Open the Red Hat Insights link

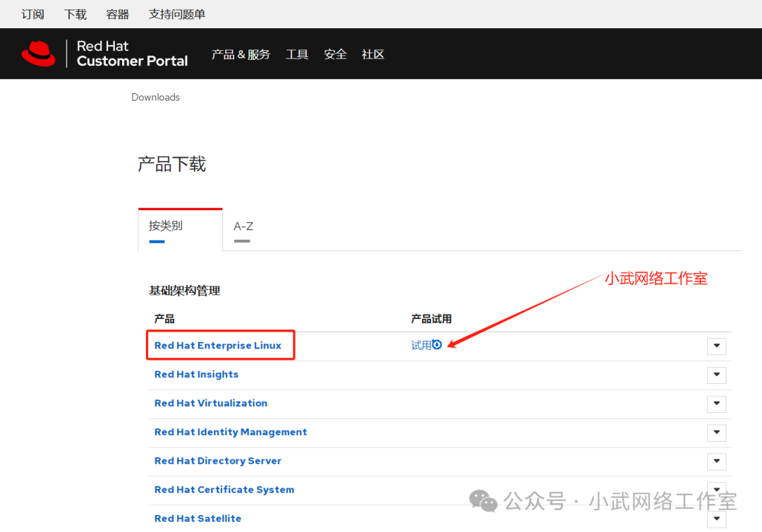196,374
